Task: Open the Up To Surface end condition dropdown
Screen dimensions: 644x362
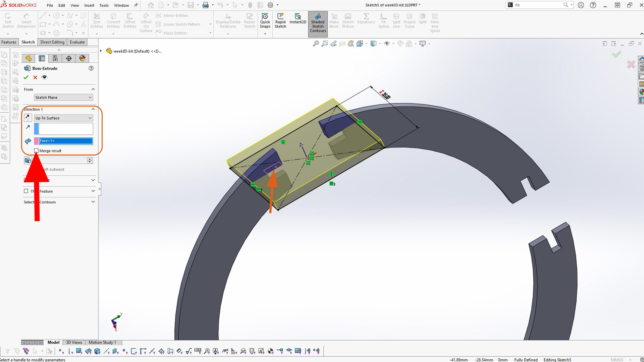Action: point(63,118)
